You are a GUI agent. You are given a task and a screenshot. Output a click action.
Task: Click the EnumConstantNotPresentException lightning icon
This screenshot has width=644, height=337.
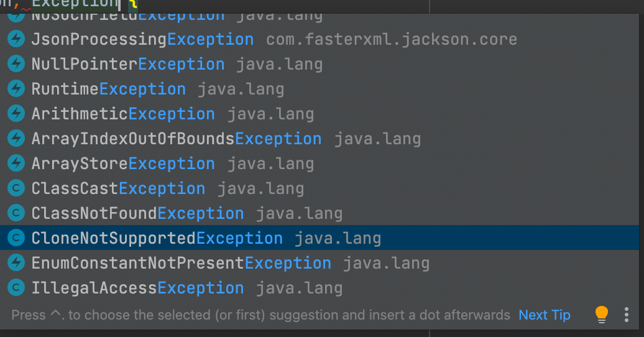16,262
